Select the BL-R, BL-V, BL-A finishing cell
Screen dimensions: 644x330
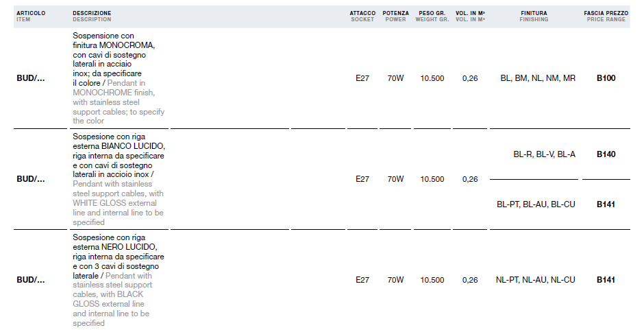tap(544, 154)
